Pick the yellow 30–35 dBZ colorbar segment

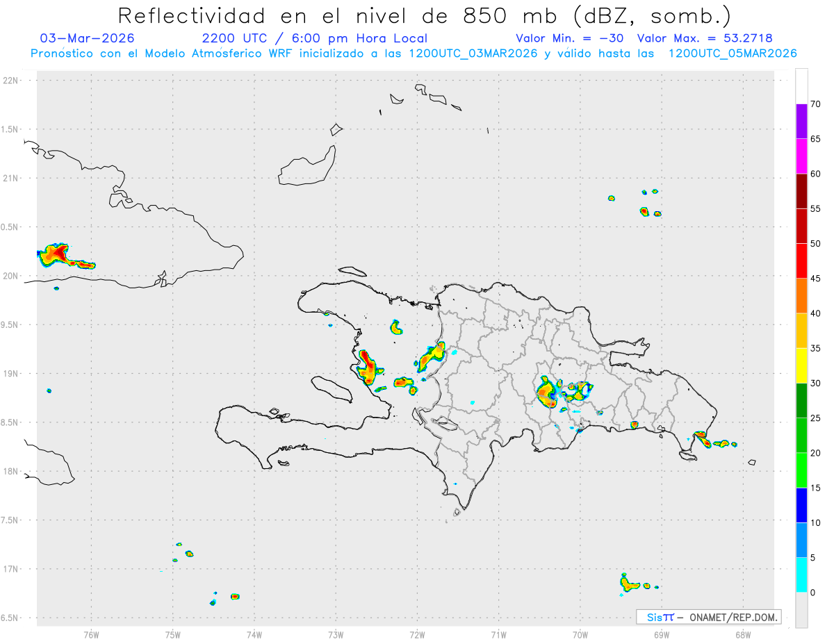pos(801,365)
